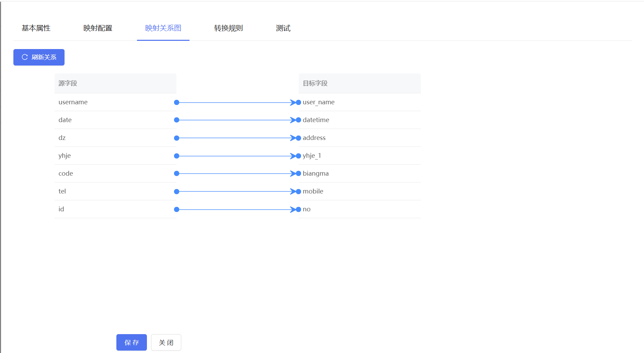
Task: Click the source connector dot for username
Action: coord(176,103)
